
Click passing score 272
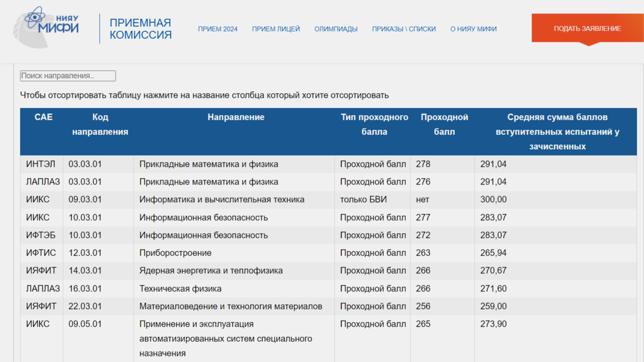pyautogui.click(x=423, y=235)
